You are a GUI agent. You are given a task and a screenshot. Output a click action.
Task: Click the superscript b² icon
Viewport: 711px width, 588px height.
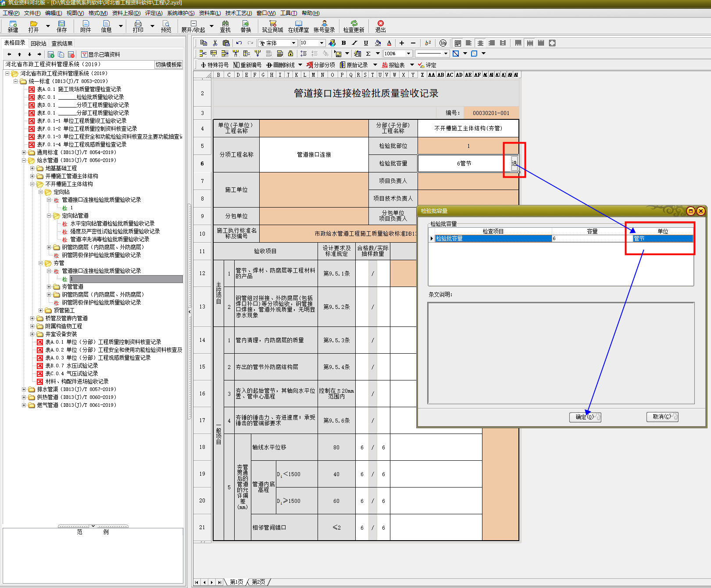tap(428, 43)
